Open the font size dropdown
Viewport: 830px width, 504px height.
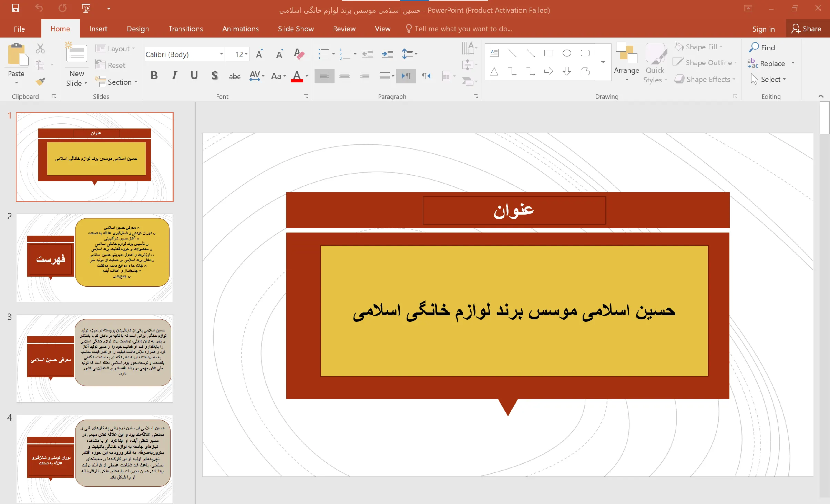coord(246,54)
